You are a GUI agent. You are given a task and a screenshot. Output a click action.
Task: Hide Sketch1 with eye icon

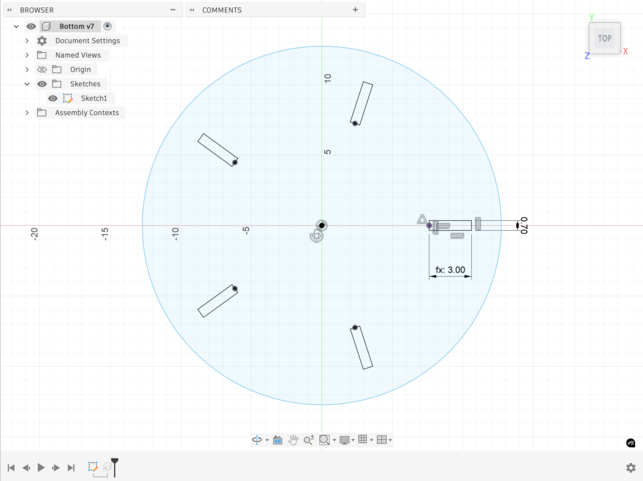point(53,98)
